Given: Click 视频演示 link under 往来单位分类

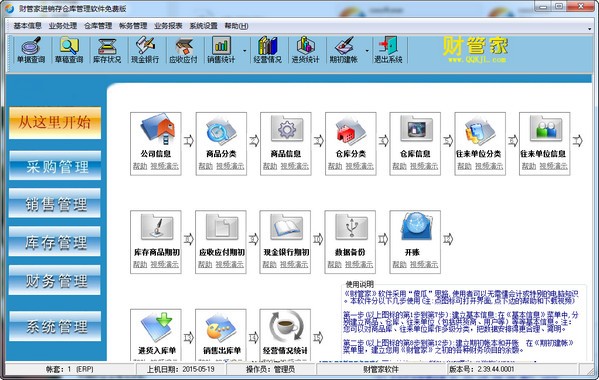Looking at the screenshot, I should click(489, 166).
